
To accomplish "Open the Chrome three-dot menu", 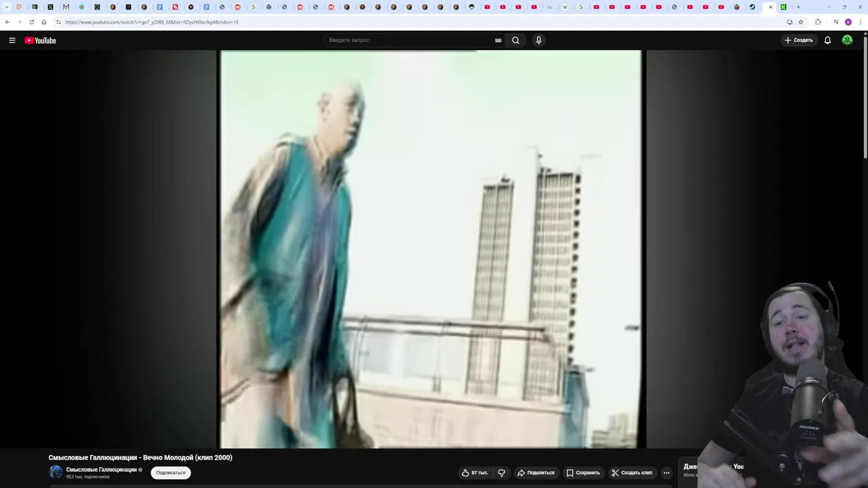I will click(861, 22).
